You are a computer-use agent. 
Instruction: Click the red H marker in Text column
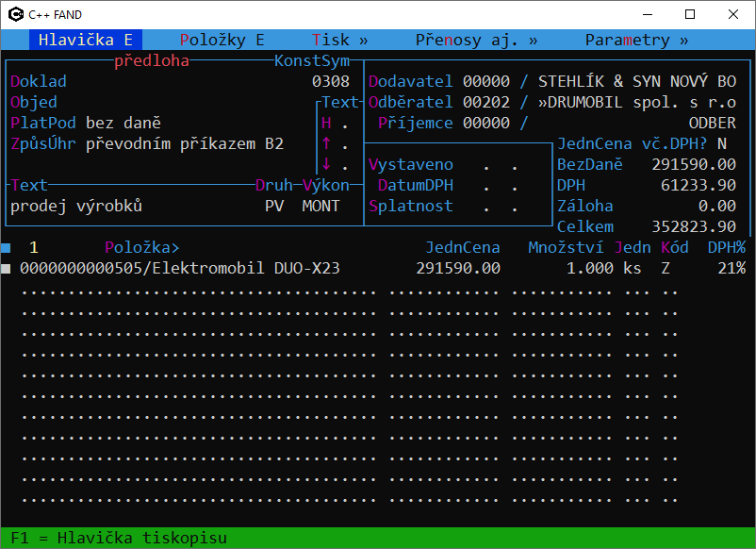coord(326,124)
